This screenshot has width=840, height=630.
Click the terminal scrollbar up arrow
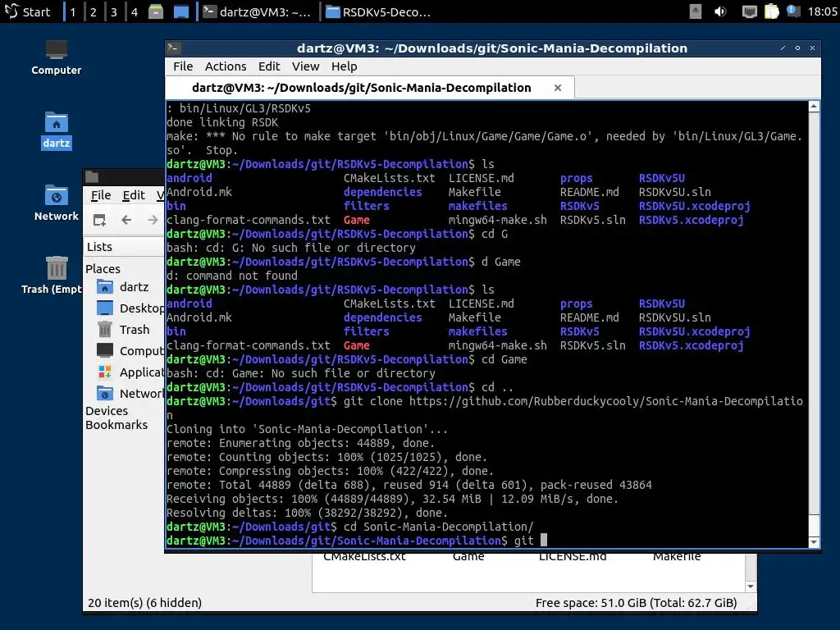coord(814,106)
